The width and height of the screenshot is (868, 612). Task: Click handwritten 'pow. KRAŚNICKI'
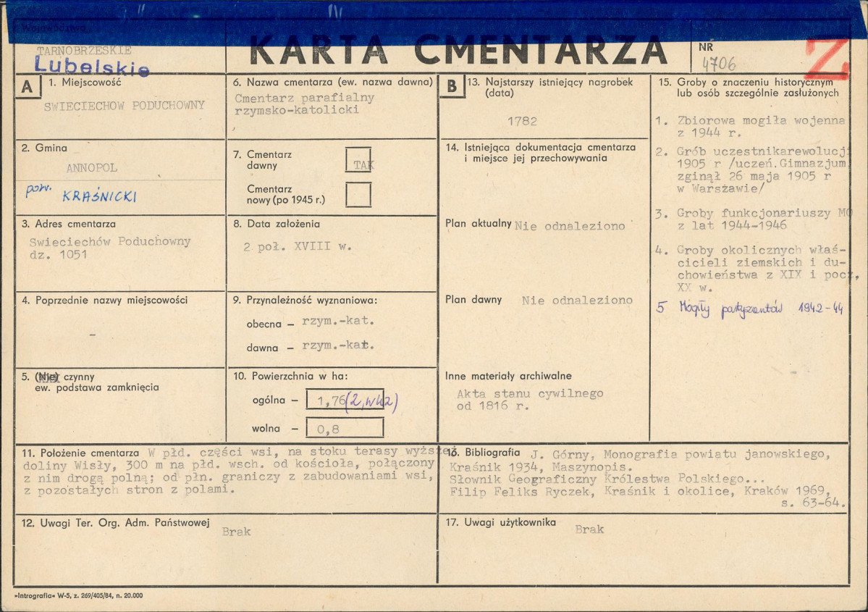(81, 193)
